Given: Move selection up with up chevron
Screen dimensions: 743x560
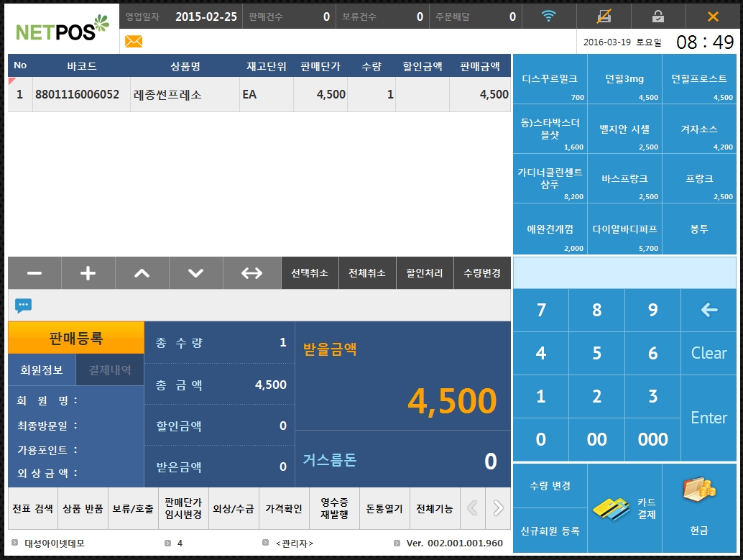Looking at the screenshot, I should pyautogui.click(x=142, y=273).
